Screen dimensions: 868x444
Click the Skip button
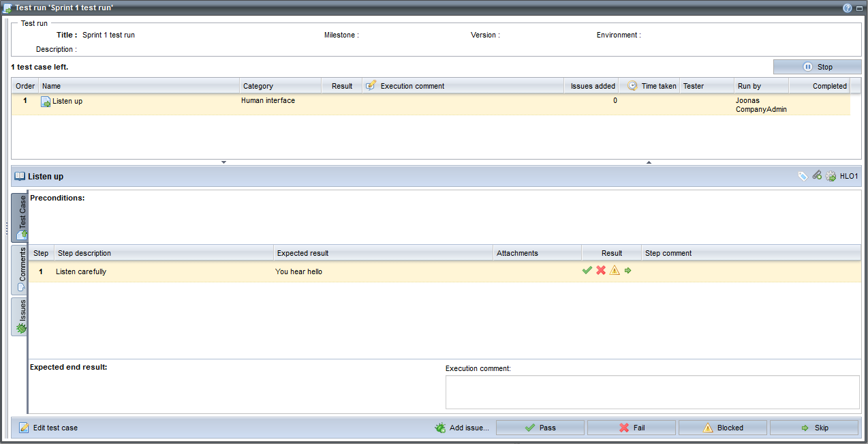pyautogui.click(x=814, y=428)
